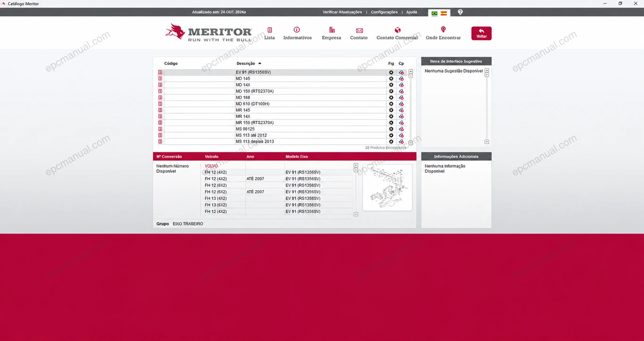Click the suggestions panel scroll-down arrow

click(x=487, y=142)
